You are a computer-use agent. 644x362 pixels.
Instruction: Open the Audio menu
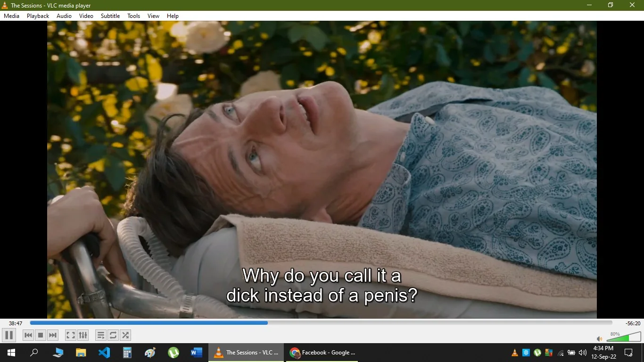pyautogui.click(x=64, y=16)
